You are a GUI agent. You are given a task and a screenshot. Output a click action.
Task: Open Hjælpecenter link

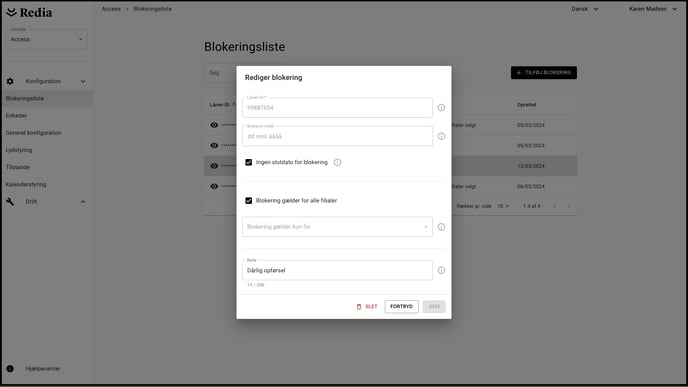[x=43, y=369]
